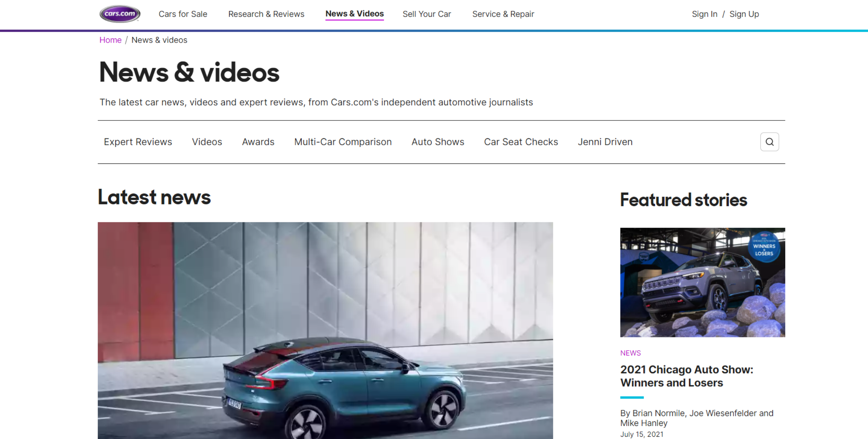This screenshot has width=868, height=439.
Task: Open Research & Reviews menu
Action: click(x=266, y=14)
